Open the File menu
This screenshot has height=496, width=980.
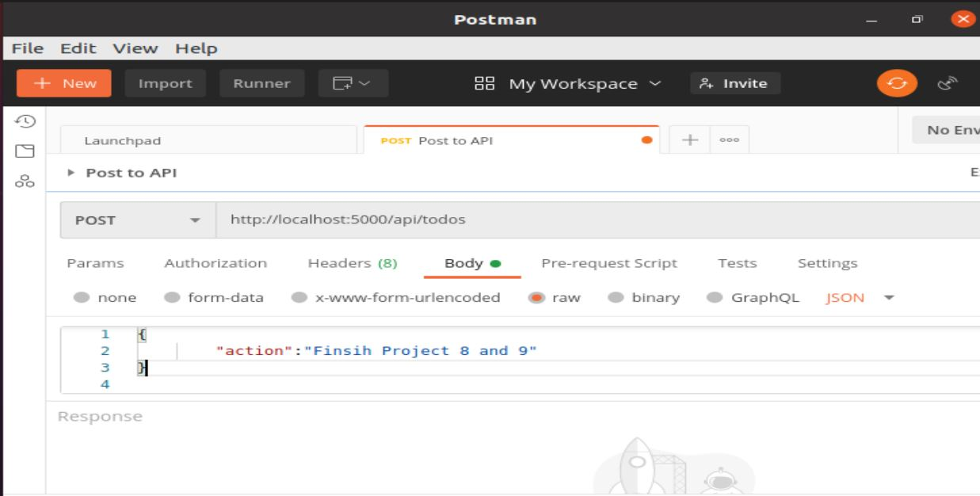click(27, 48)
